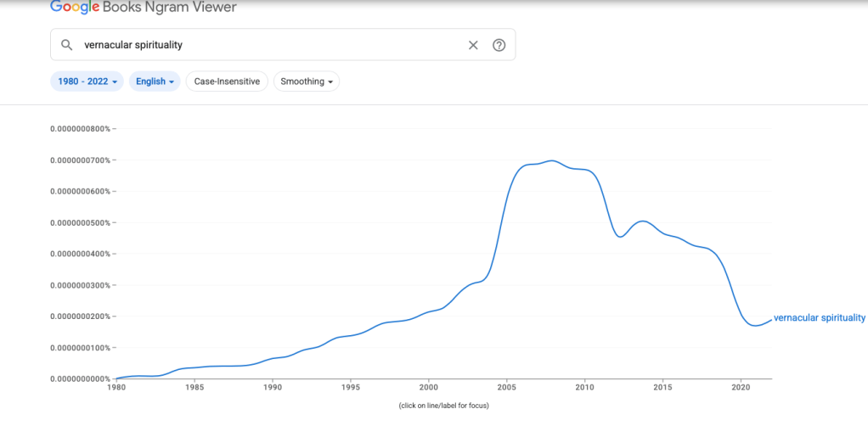Open the help question mark icon

499,45
